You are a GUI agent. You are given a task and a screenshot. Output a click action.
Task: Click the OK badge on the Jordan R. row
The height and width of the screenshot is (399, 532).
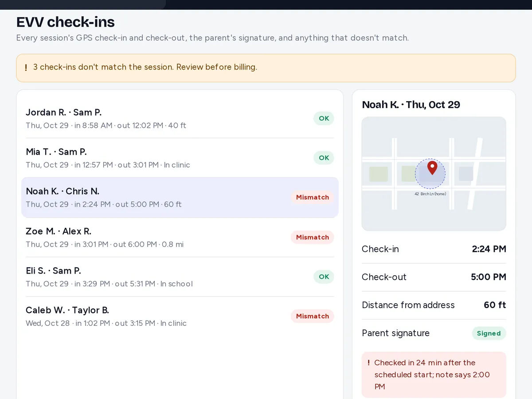click(324, 118)
